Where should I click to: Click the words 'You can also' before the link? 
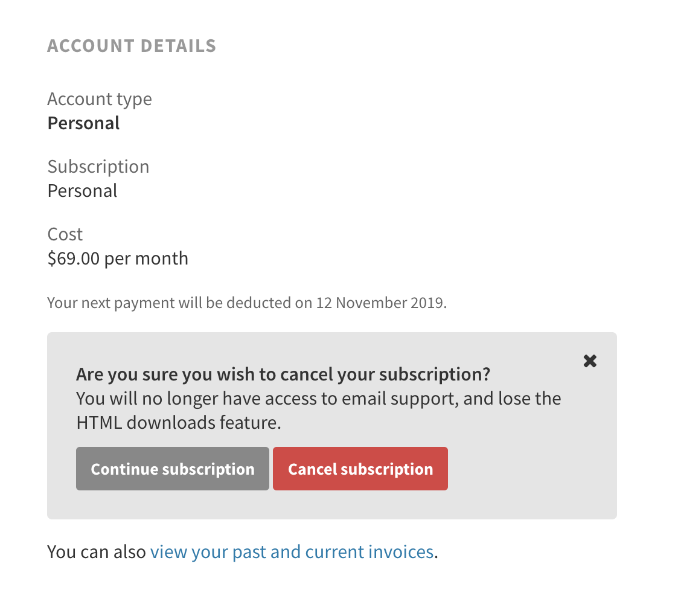(x=97, y=552)
